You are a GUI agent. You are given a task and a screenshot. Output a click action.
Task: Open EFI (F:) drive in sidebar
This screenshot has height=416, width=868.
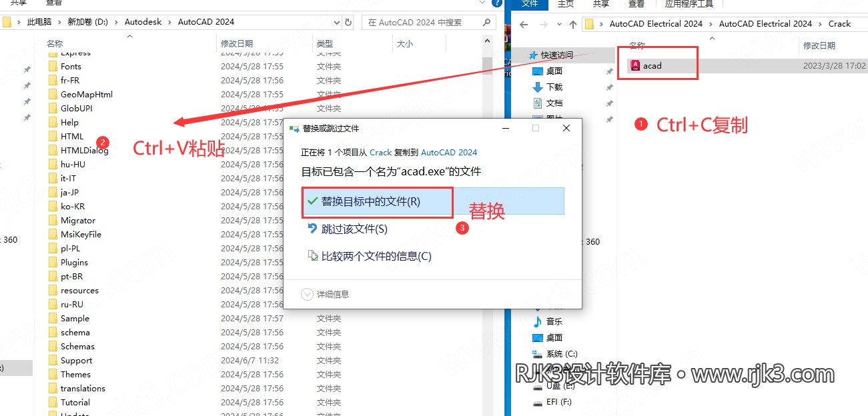coord(559,402)
